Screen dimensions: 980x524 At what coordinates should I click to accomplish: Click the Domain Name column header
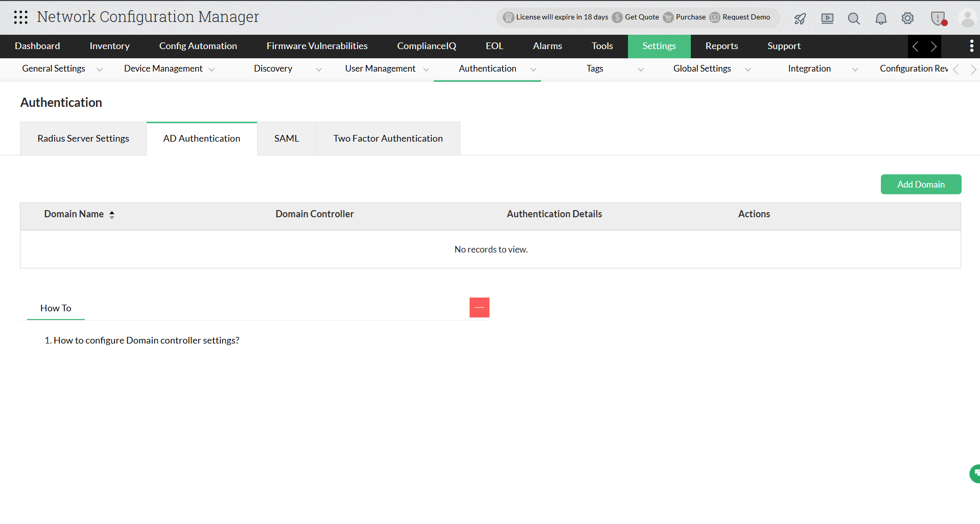74,214
